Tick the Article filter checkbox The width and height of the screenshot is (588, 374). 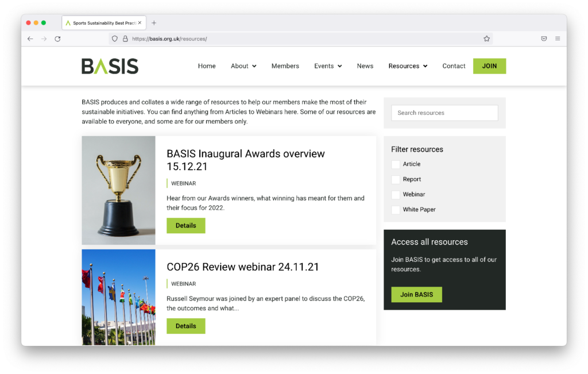(395, 164)
